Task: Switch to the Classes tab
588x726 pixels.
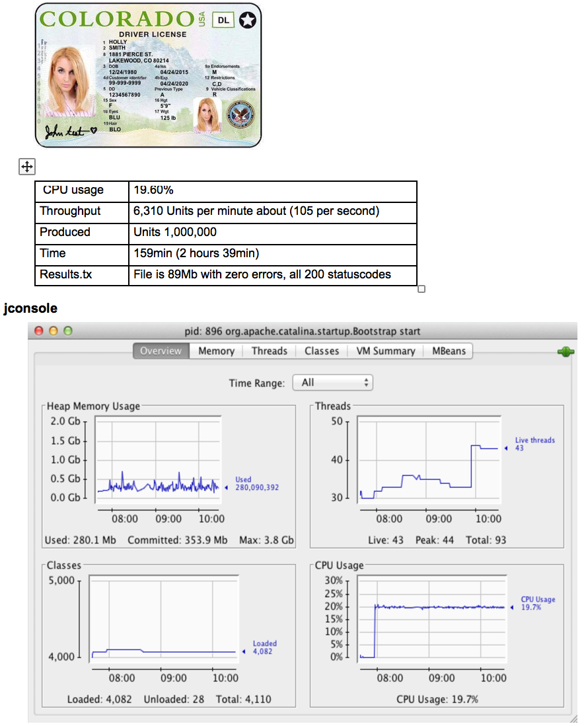Action: coord(322,351)
